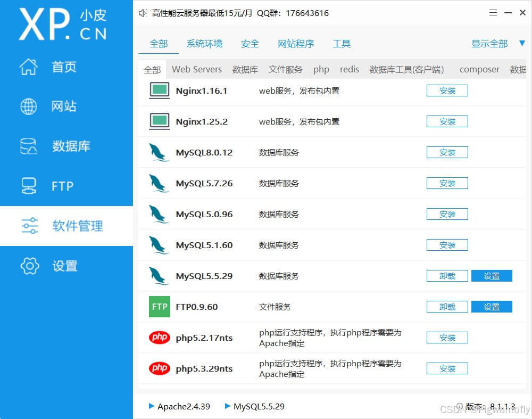Click Apache2.4.39 in the status bar
Image resolution: width=532 pixels, height=419 pixels.
[184, 406]
